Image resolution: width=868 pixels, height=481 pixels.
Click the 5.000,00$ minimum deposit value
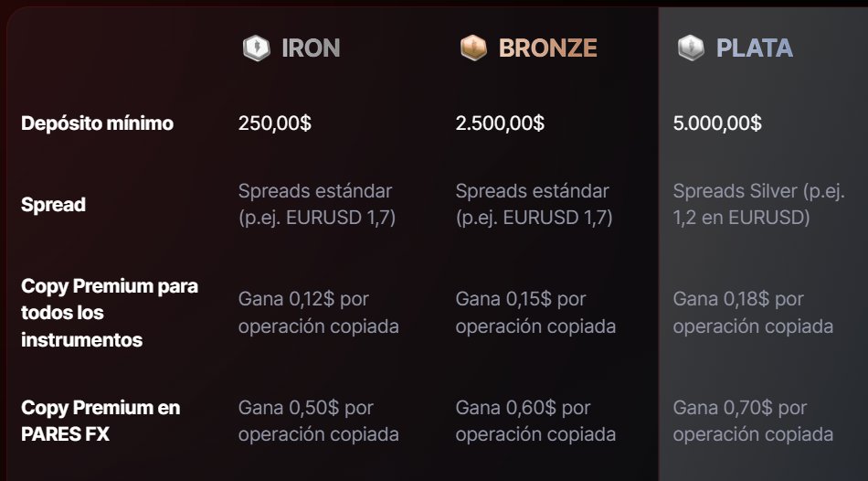(717, 123)
